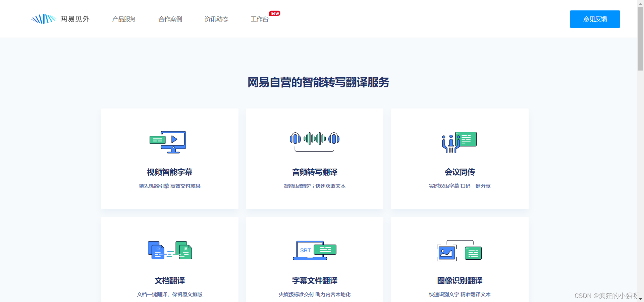This screenshot has width=644, height=302.
Task: Open the 图像识别翻译 service title
Action: [460, 281]
